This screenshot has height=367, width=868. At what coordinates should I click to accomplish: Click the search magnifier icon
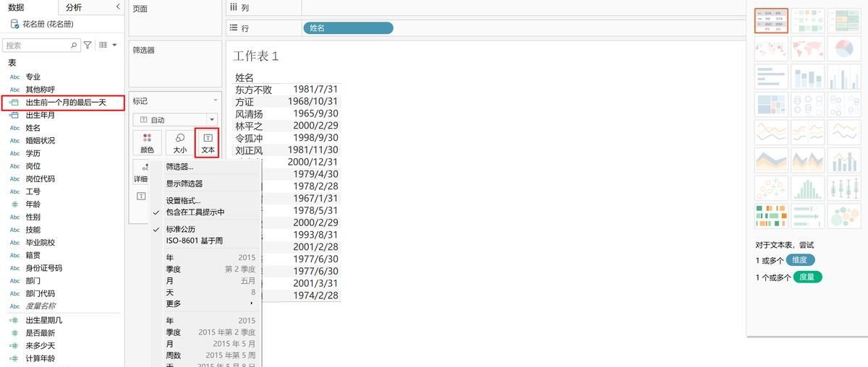[74, 45]
